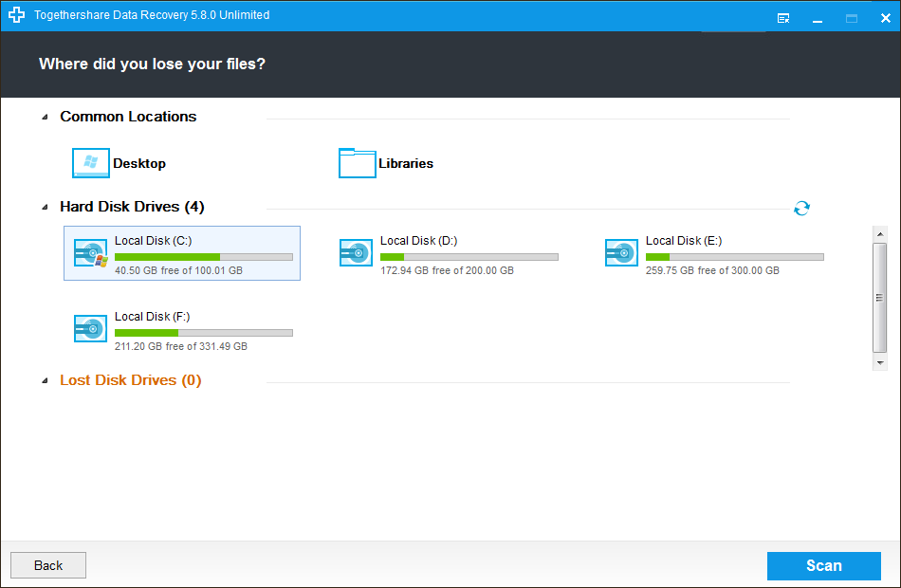Collapse the Hard Disk Drives section
The image size is (901, 588).
45,207
